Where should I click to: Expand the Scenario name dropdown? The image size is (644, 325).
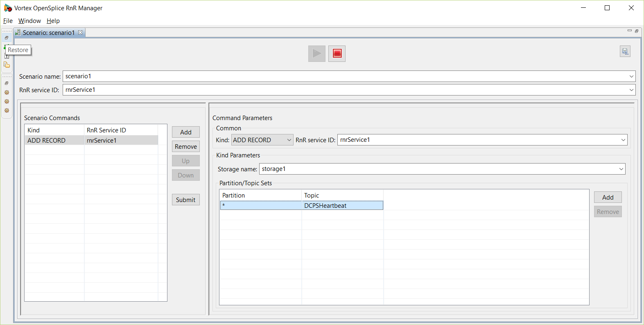(x=631, y=76)
